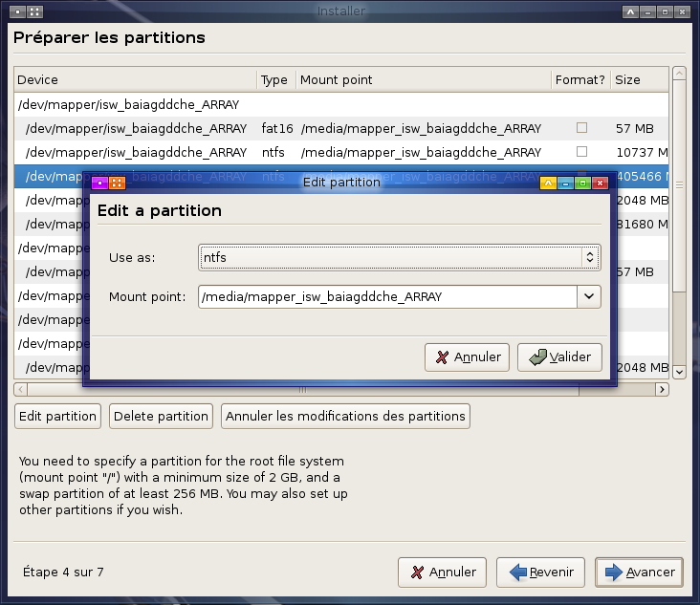
Task: Click the shade arrow button in Installer titlebar
Action: 630,12
